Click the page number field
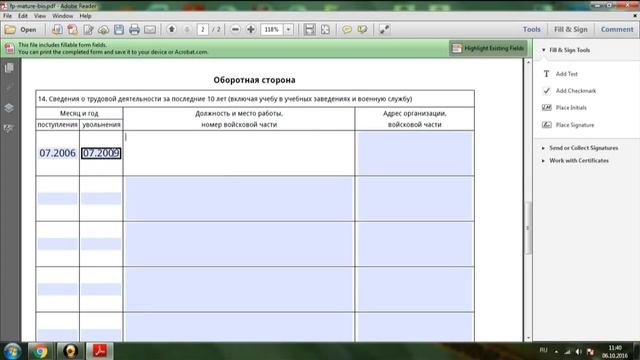640x360 pixels. coord(202,29)
